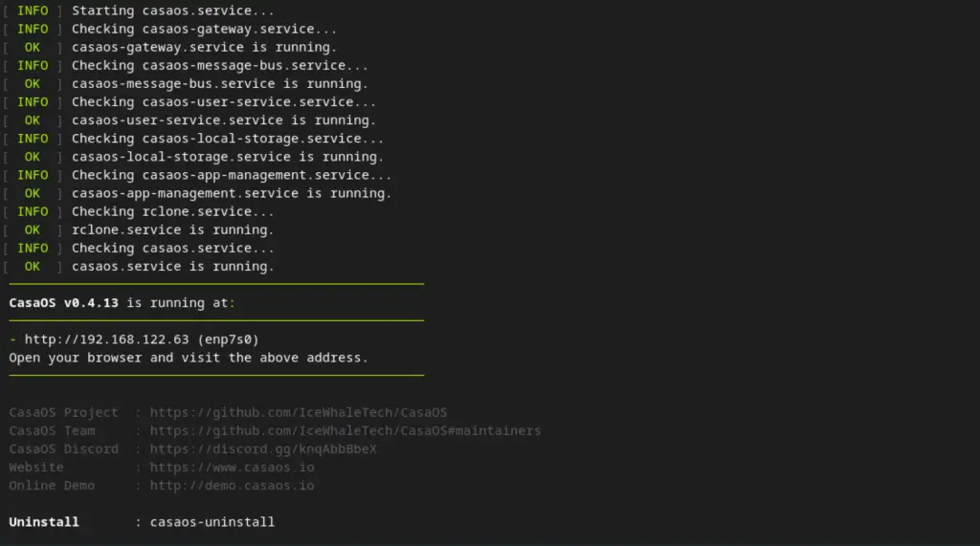Image resolution: width=980 pixels, height=546 pixels.
Task: Open the CasaOS Discord invite link
Action: tap(263, 448)
